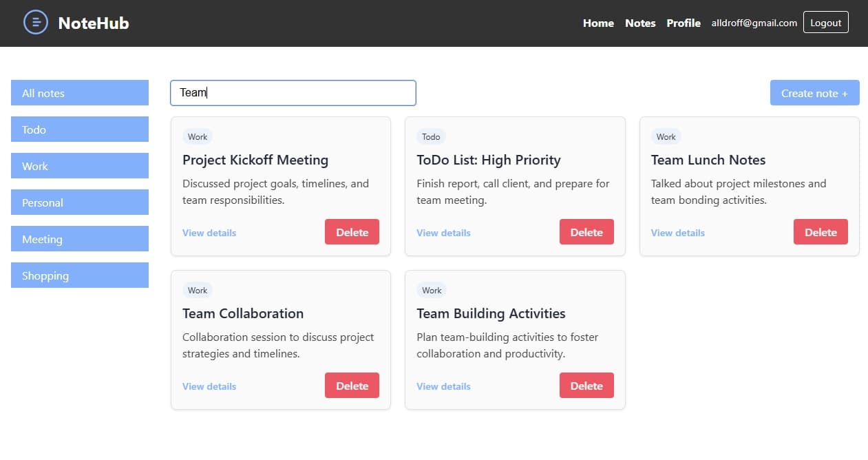Click description starting 'Collaboration session to discuss'
The image size is (868, 460).
pos(278,346)
